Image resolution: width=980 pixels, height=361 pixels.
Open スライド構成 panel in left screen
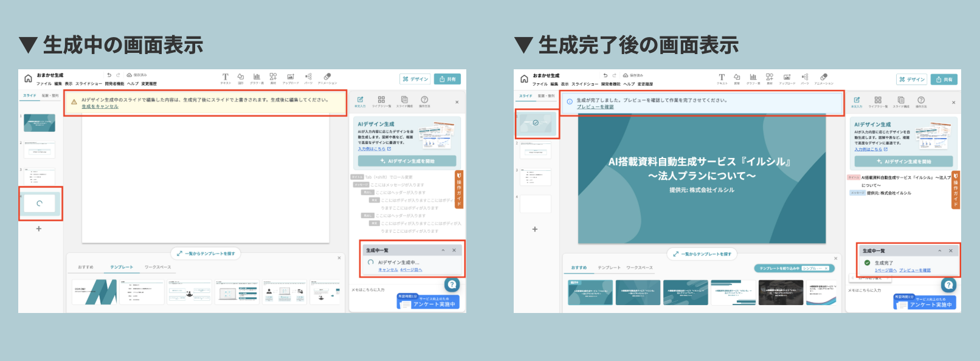[x=404, y=101]
